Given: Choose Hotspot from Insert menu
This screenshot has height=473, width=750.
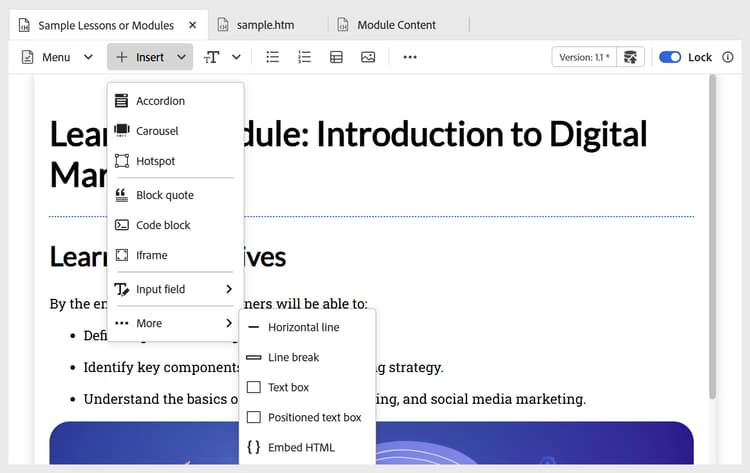Looking at the screenshot, I should click(x=176, y=161).
